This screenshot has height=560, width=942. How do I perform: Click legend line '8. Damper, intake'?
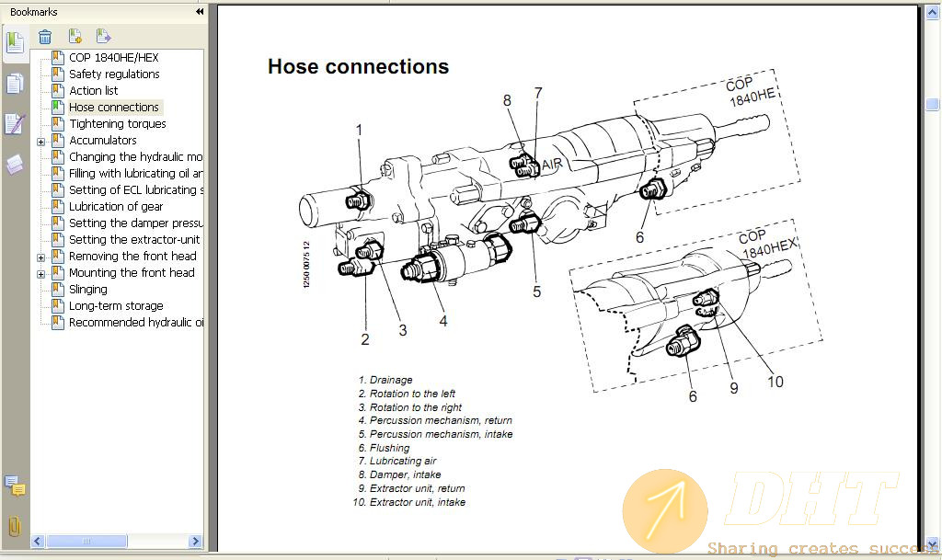tap(399, 474)
